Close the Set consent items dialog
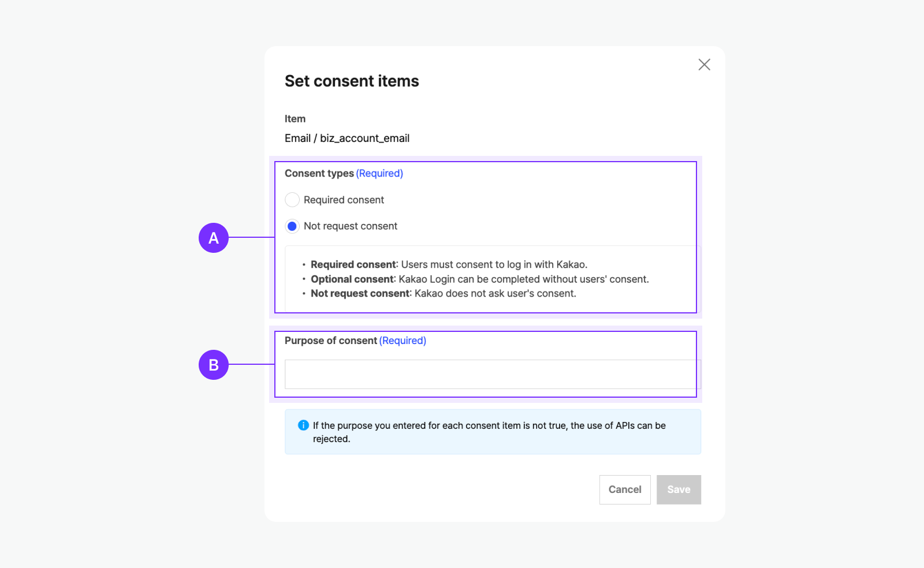The width and height of the screenshot is (924, 568). pos(704,65)
